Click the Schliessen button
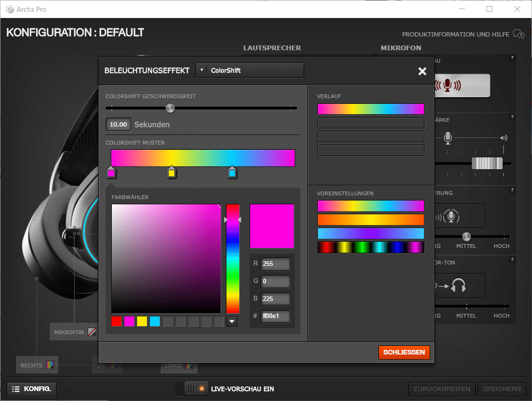This screenshot has width=532, height=401. 404,353
